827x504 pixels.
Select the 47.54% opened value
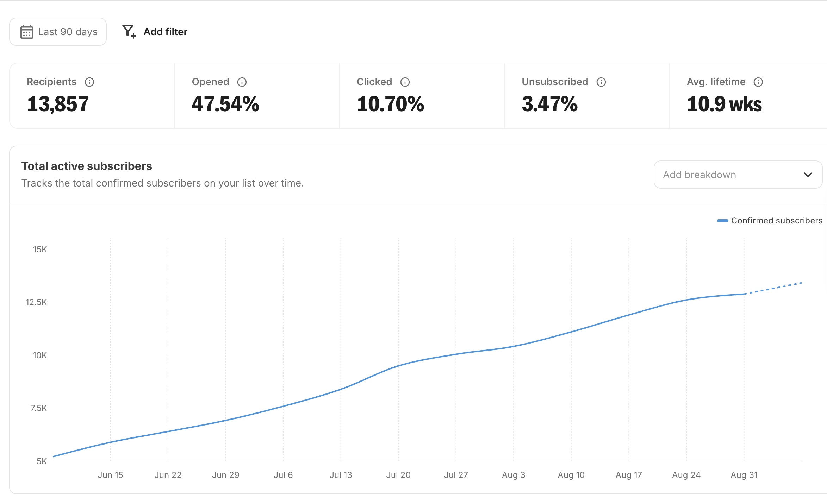[225, 104]
